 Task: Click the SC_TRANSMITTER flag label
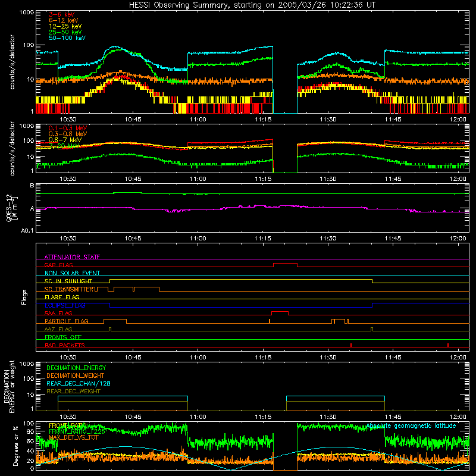pos(68,289)
